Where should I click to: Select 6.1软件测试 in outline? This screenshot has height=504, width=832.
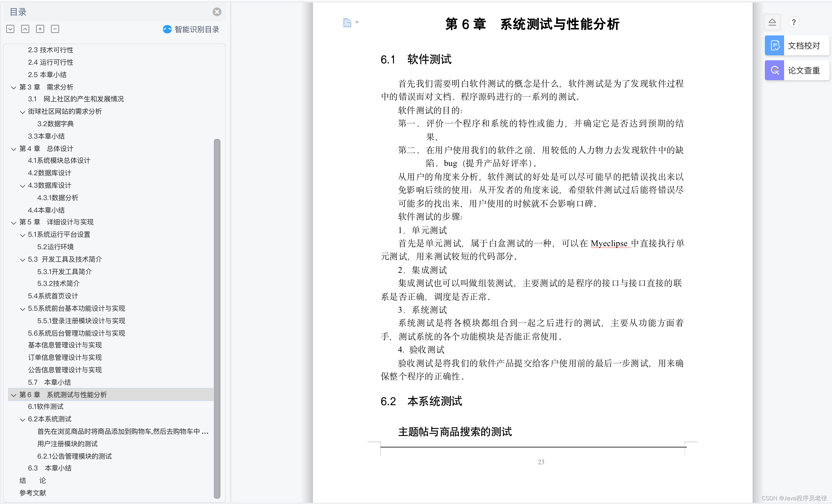point(46,406)
